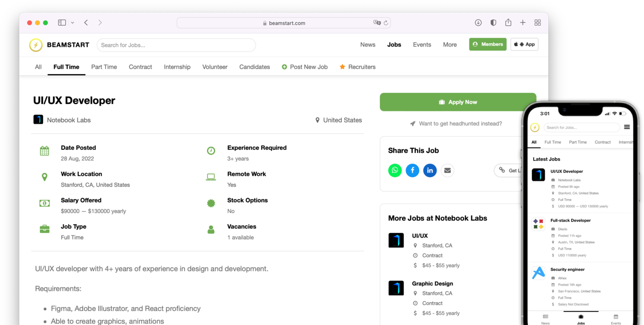Image resolution: width=644 pixels, height=325 pixels.
Task: Click the BEAMSTART lightning logo
Action: pos(36,45)
